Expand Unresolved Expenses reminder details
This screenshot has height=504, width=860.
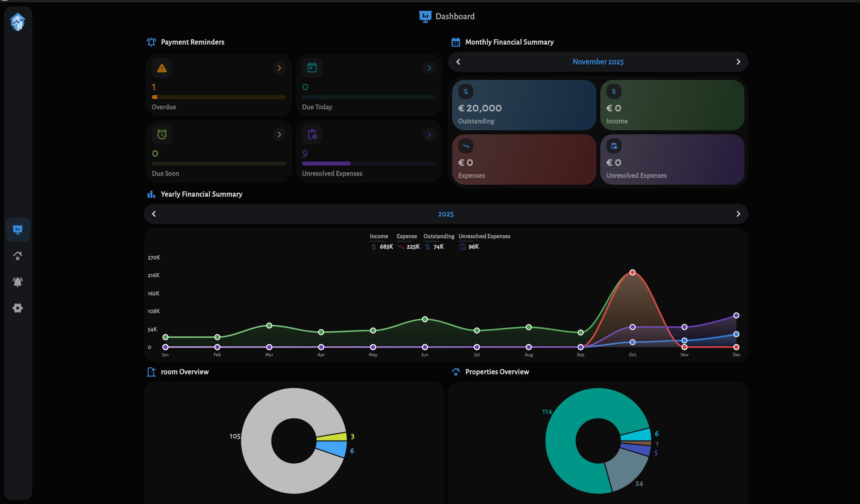coord(429,134)
